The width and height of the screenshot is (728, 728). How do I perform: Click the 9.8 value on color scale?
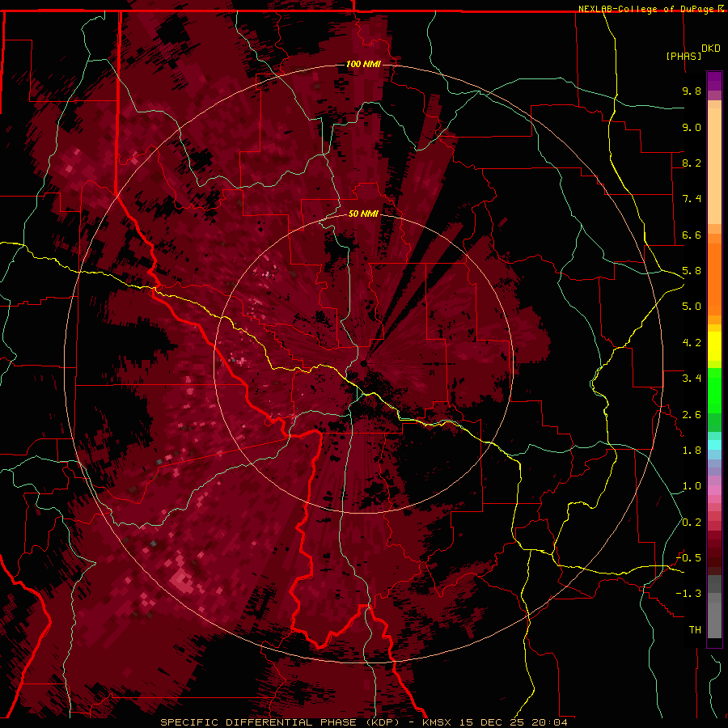[x=692, y=91]
